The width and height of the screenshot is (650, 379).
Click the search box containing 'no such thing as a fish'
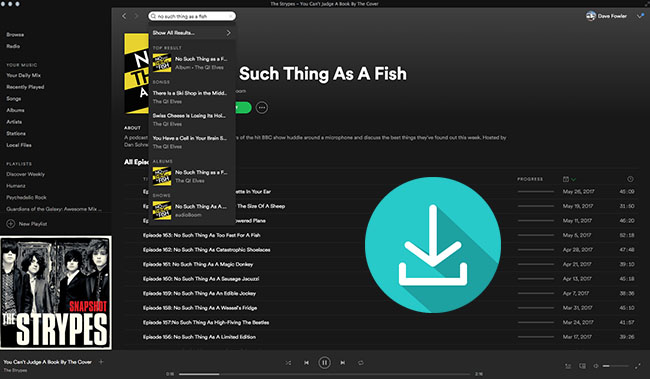[192, 16]
